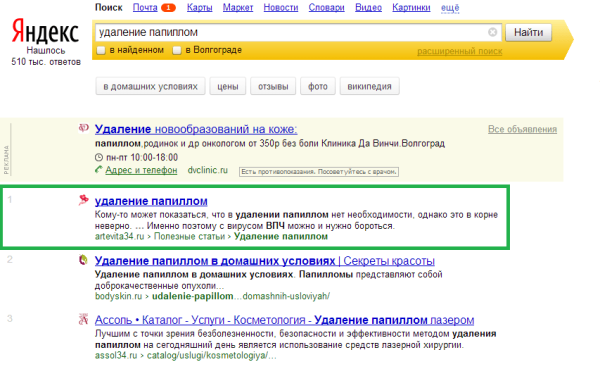600x369 pixels.
Task: Open the Карты tab
Action: pos(199,8)
